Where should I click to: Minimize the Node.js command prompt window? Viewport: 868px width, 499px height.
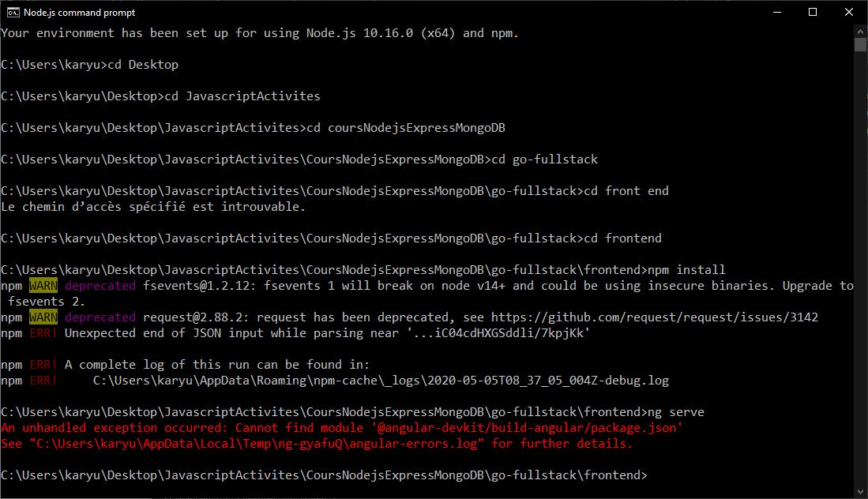777,12
